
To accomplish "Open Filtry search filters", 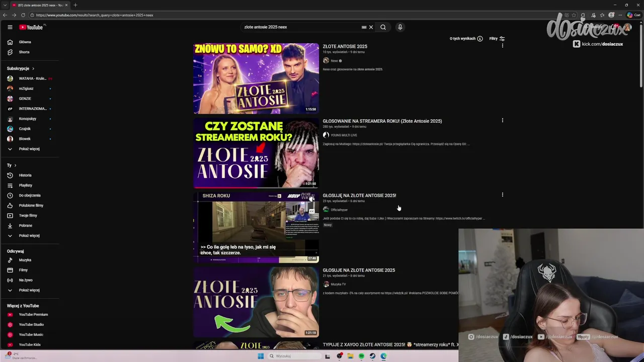I will [497, 39].
